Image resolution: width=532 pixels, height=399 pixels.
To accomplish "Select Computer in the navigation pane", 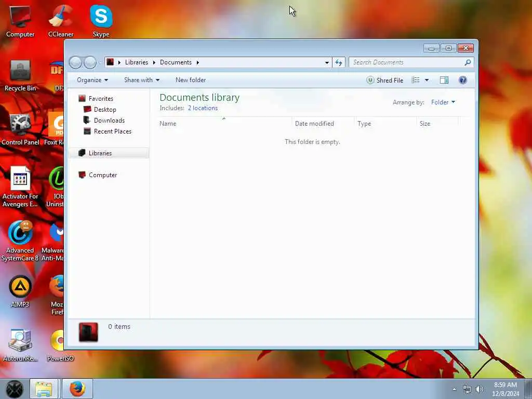I will click(x=103, y=175).
